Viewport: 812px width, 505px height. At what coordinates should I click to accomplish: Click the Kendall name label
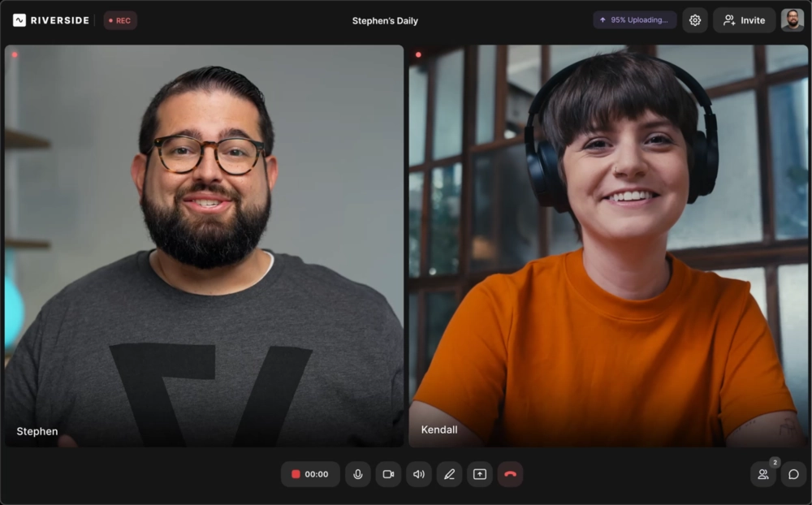(x=439, y=429)
